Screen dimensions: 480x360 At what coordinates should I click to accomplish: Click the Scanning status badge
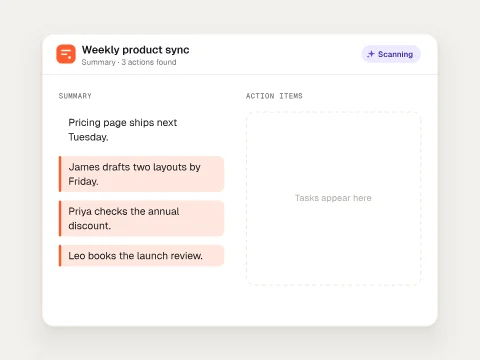[391, 54]
